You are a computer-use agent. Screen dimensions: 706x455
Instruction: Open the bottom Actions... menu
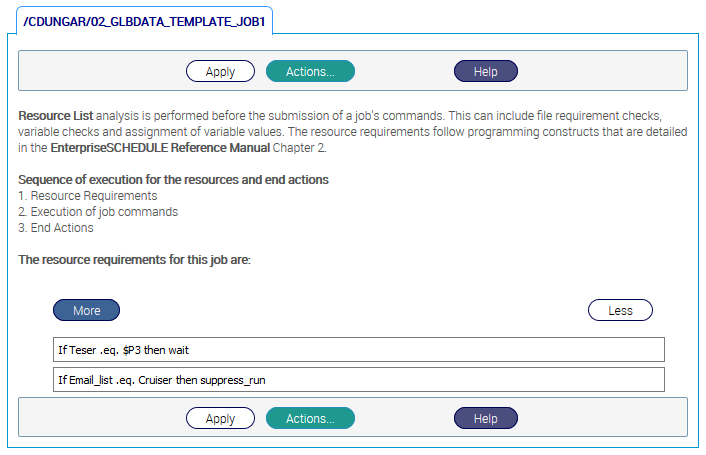(310, 418)
